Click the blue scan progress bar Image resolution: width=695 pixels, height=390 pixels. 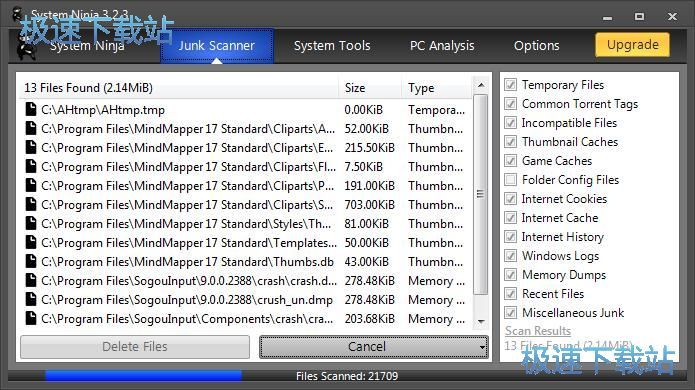pos(143,376)
